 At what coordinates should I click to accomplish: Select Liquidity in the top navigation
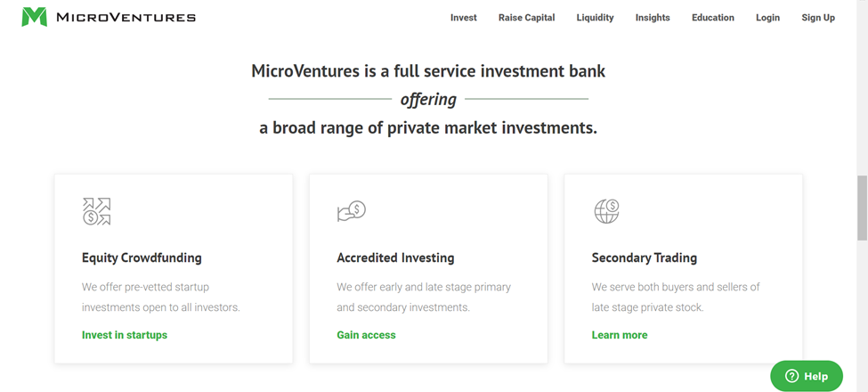click(x=595, y=18)
